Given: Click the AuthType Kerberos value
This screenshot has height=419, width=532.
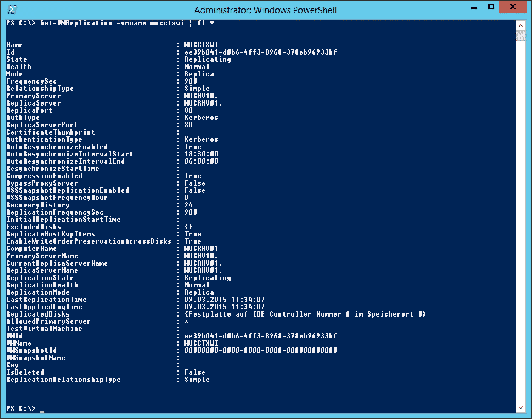Looking at the screenshot, I should tap(201, 118).
